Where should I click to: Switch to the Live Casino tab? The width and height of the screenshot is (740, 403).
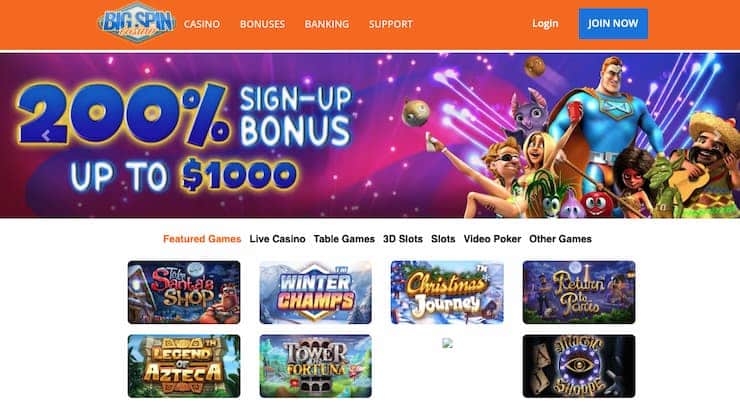[x=277, y=239]
